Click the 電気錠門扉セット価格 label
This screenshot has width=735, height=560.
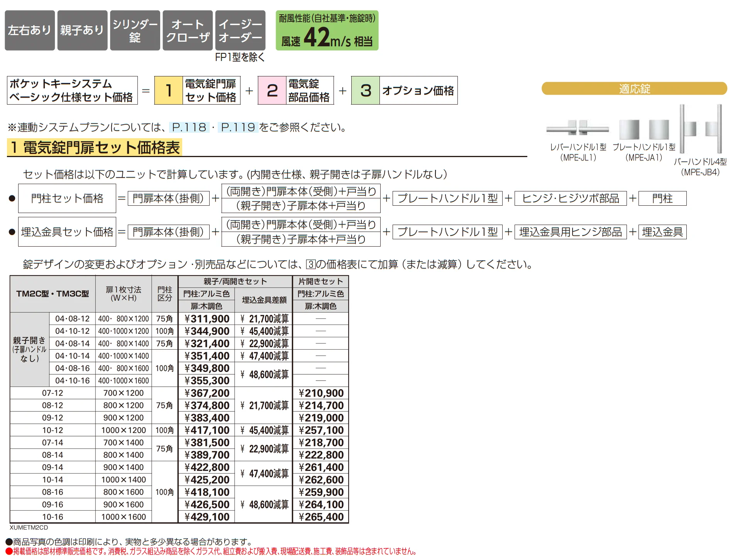tap(211, 90)
